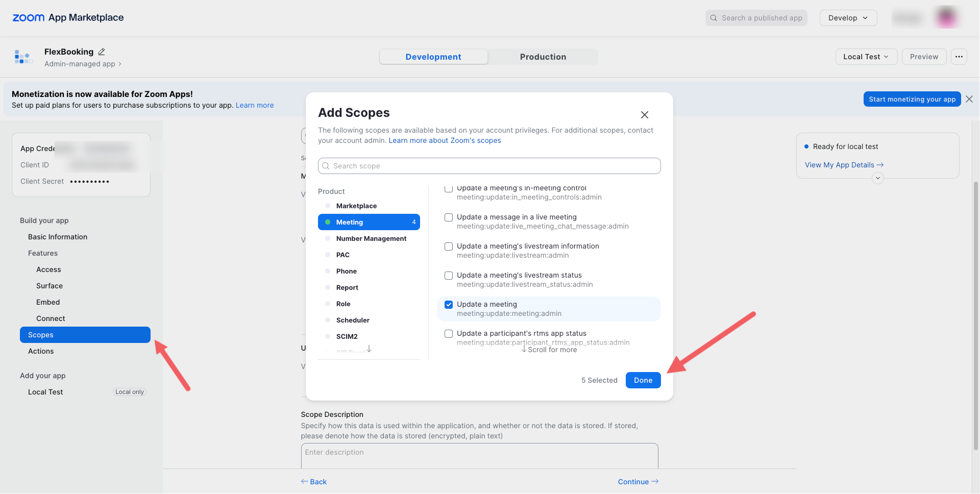
Task: Switch to the Production tab
Action: [543, 57]
